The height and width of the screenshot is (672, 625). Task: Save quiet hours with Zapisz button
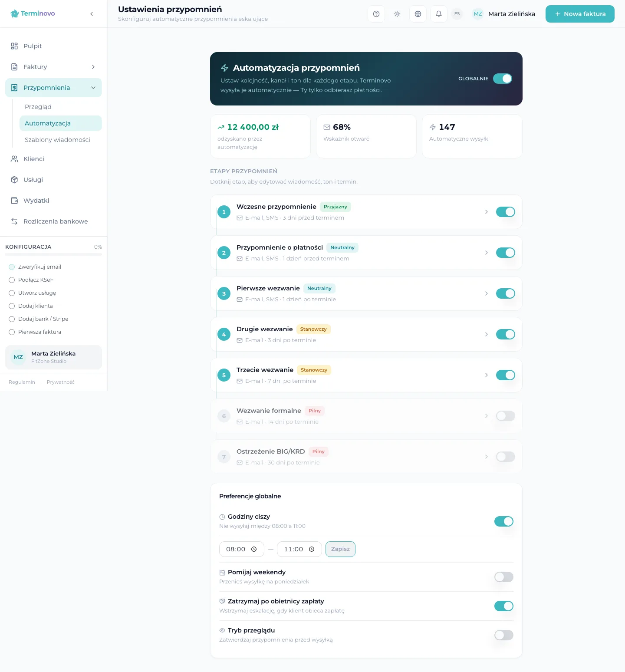pos(340,549)
